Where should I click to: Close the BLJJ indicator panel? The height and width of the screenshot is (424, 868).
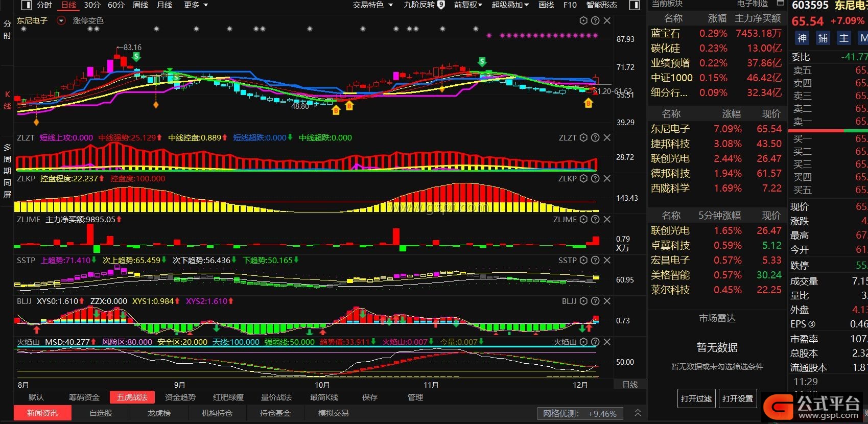pyautogui.click(x=607, y=301)
